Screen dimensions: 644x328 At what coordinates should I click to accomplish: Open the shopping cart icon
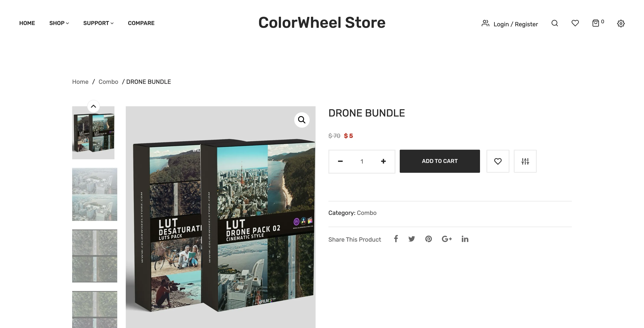[596, 23]
